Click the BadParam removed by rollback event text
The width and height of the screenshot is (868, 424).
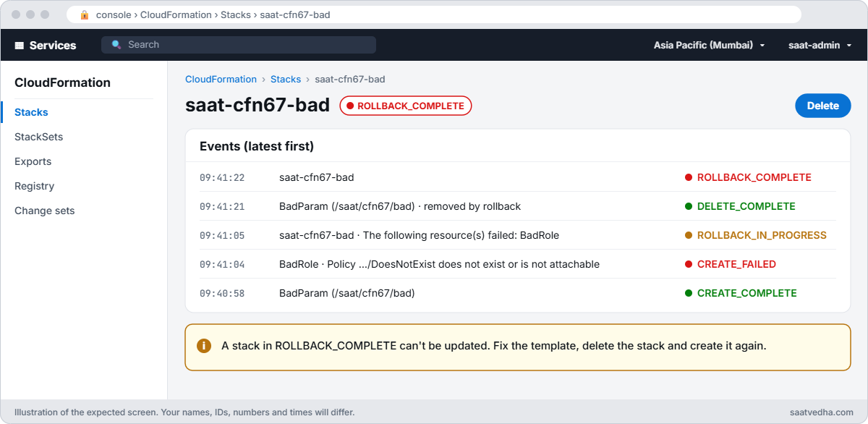[x=400, y=206]
